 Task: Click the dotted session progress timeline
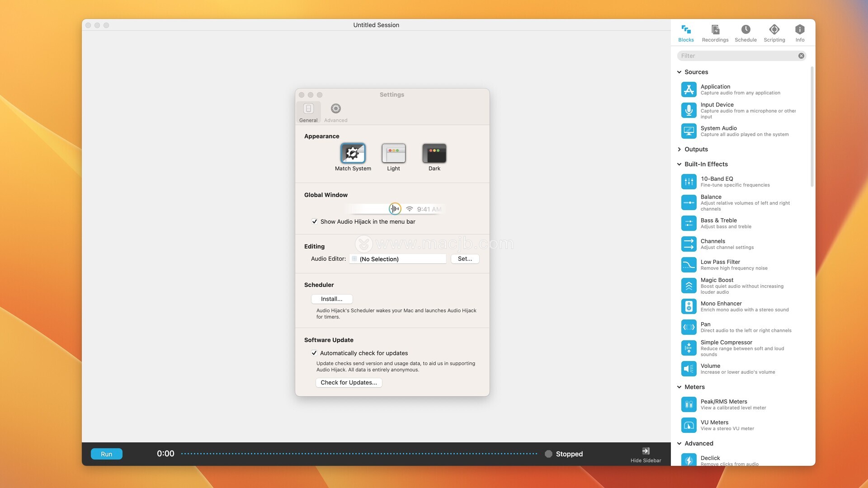[x=359, y=454]
